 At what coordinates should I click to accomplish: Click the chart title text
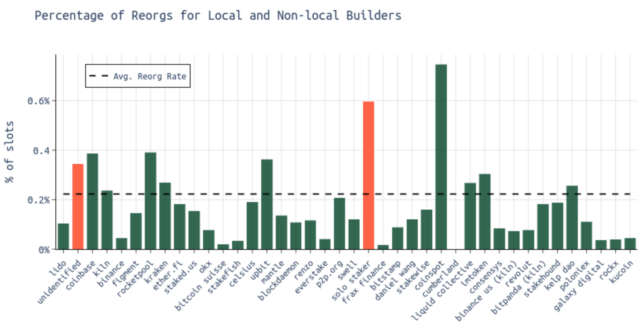(218, 15)
